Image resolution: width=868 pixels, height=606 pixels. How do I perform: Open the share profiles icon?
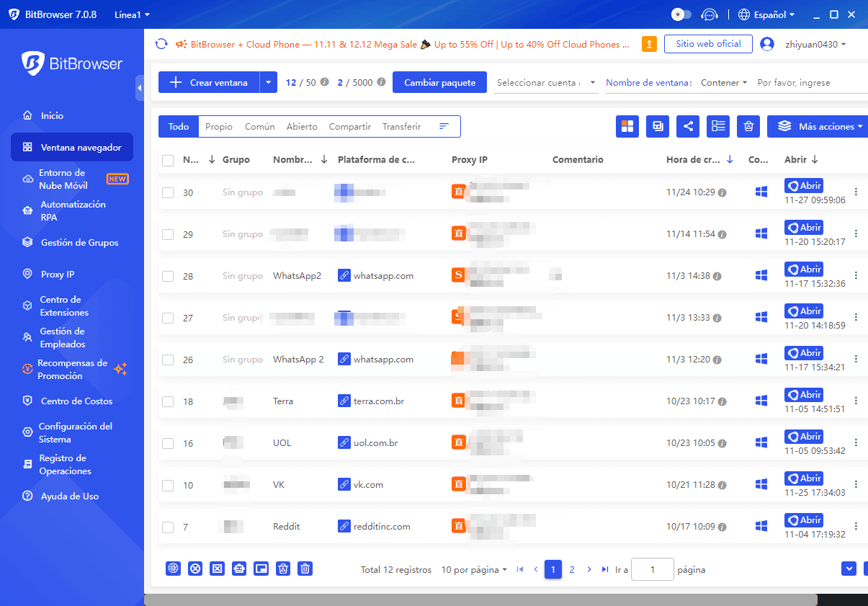(687, 126)
